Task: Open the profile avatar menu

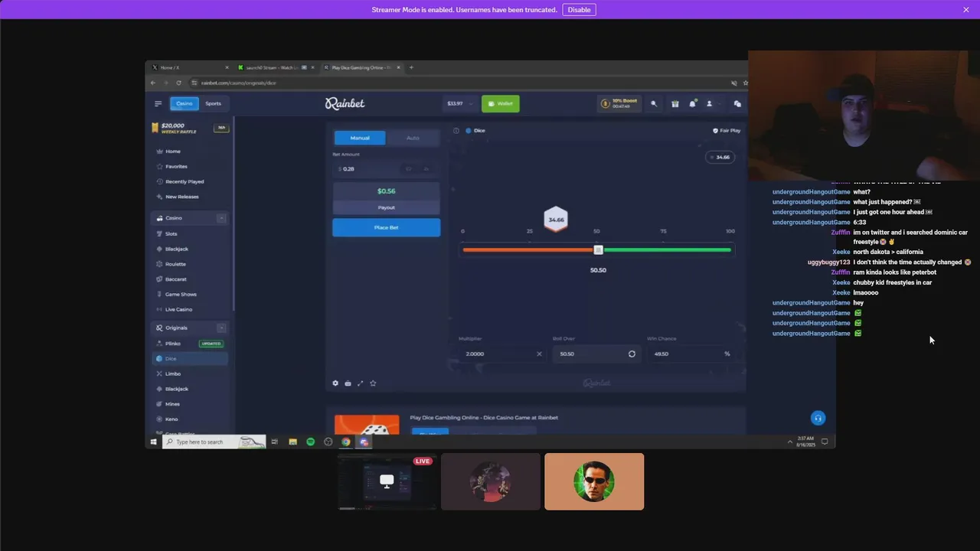Action: click(710, 103)
